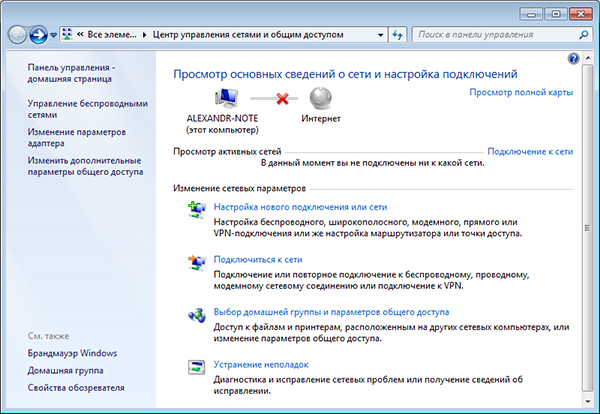The image size is (600, 414).
Task: Click the new connection setup icon
Action: (195, 208)
